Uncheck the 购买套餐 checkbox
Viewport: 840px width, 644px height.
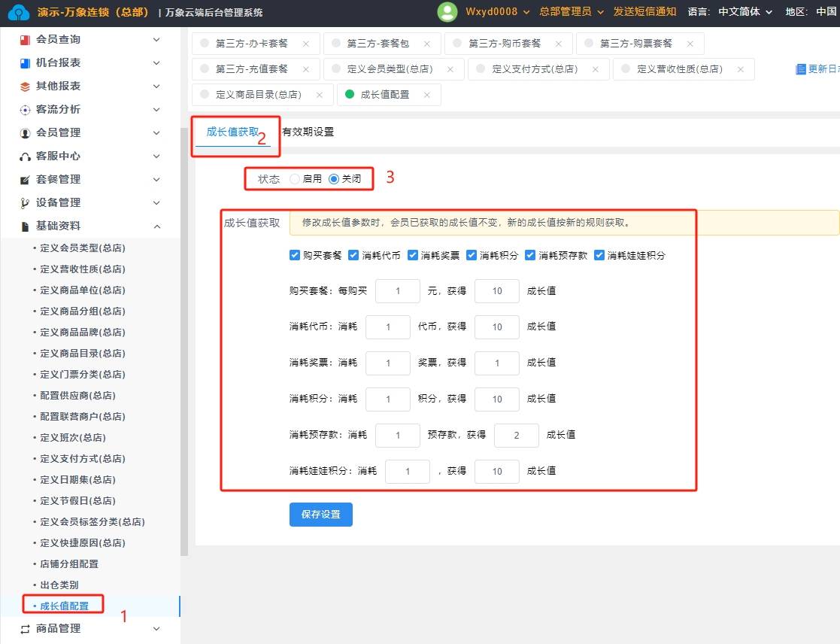tap(295, 255)
